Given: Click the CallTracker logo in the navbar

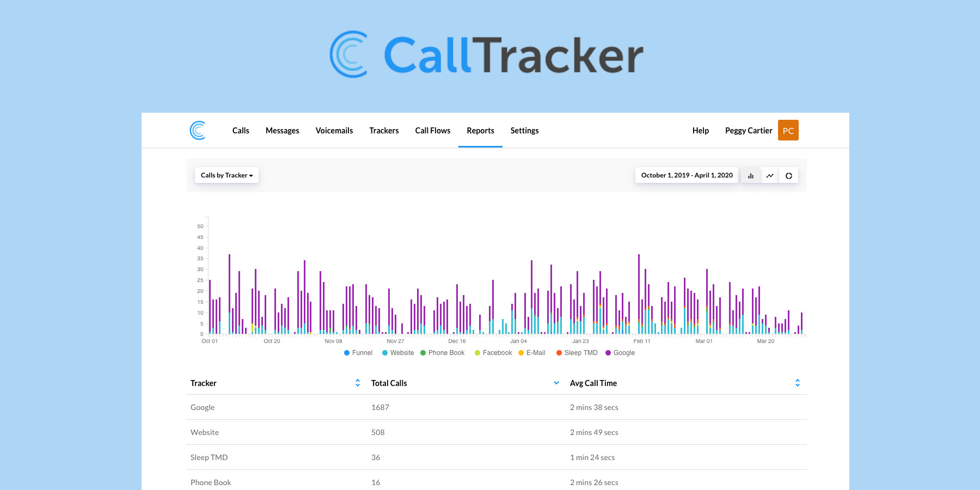Looking at the screenshot, I should click(198, 130).
